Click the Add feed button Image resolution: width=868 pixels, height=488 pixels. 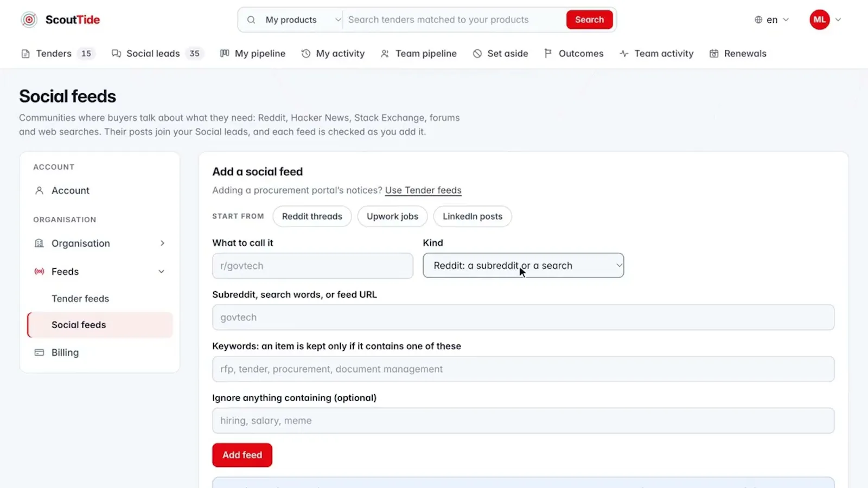242,455
